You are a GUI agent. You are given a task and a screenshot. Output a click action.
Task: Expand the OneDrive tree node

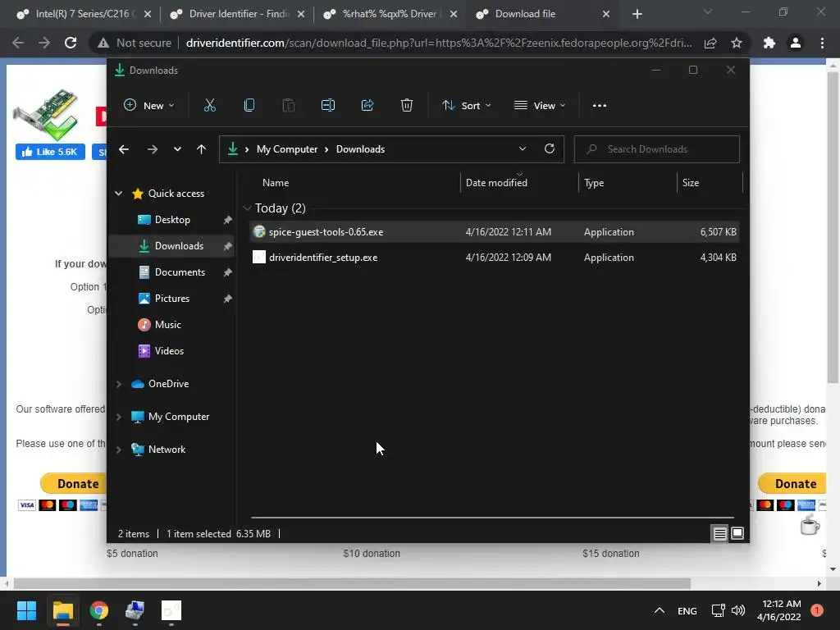tap(118, 384)
